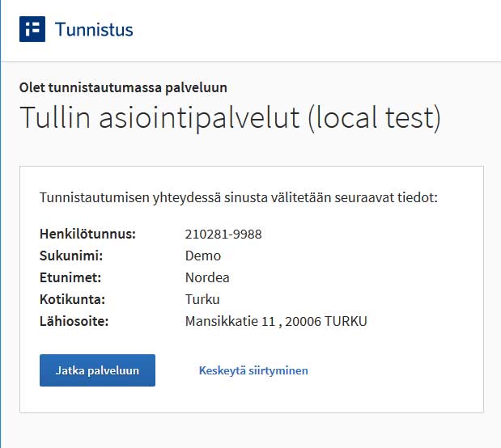Click the municipality value Turku

click(x=202, y=299)
